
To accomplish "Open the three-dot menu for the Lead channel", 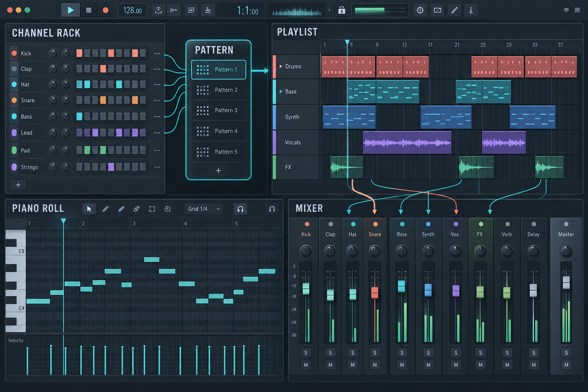I will pos(157,133).
